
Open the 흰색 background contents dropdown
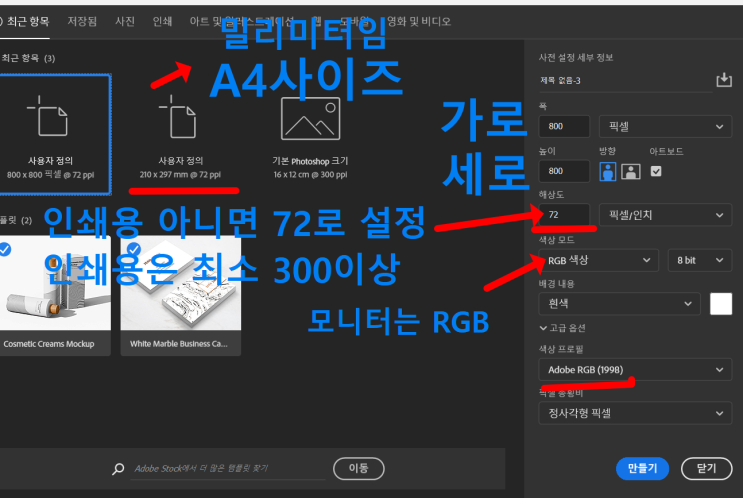[x=619, y=304]
